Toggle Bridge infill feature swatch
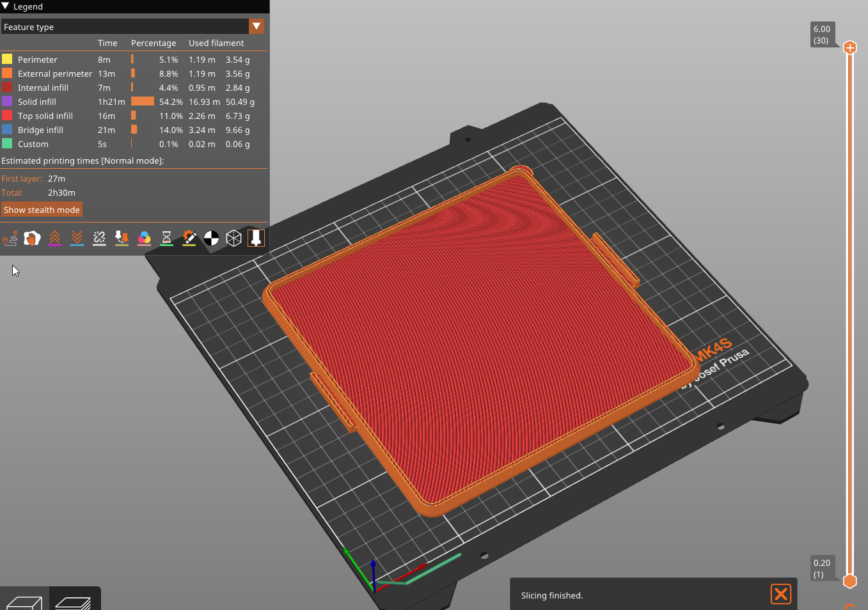This screenshot has width=868, height=610. point(7,129)
